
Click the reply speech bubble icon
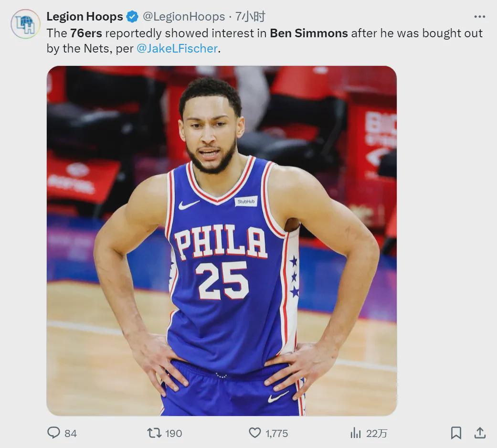click(x=53, y=433)
